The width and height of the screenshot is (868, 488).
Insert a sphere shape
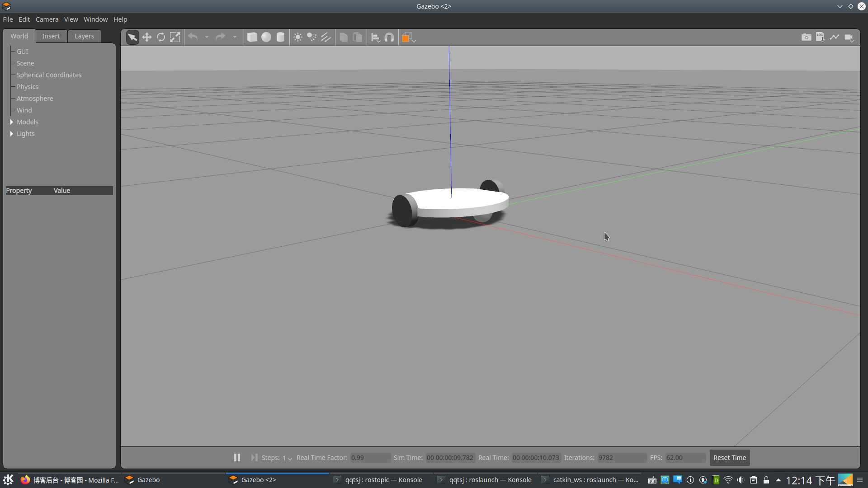(266, 38)
